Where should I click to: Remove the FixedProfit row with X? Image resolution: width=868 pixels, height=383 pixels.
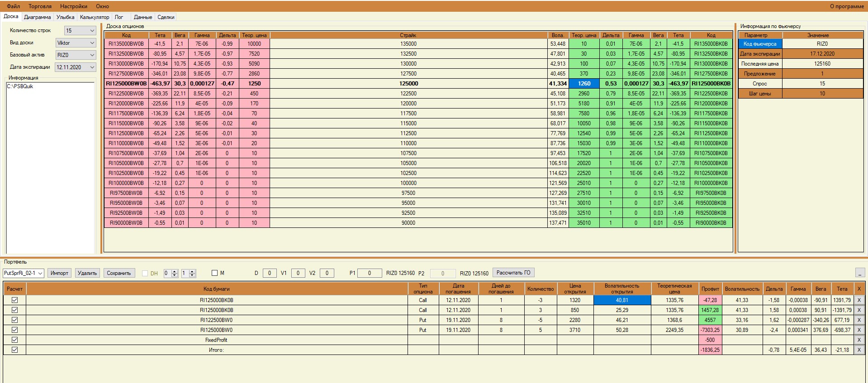tap(859, 340)
